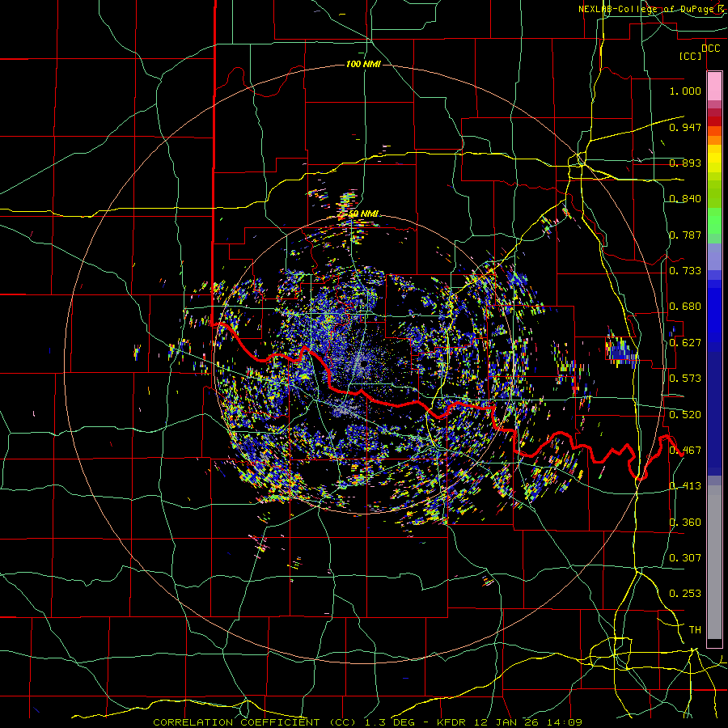
Task: Click the 0.947 scale value
Action: pos(685,127)
